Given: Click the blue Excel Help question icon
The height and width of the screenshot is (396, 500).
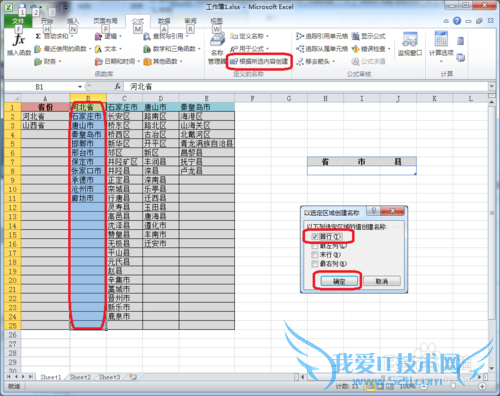Looking at the screenshot, I should [457, 21].
